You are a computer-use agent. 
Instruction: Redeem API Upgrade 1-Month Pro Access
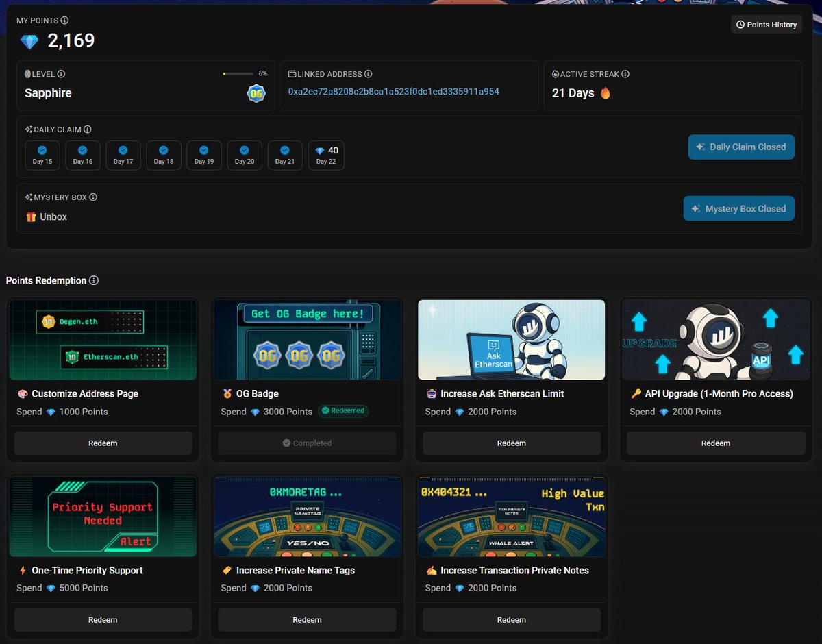coord(716,443)
